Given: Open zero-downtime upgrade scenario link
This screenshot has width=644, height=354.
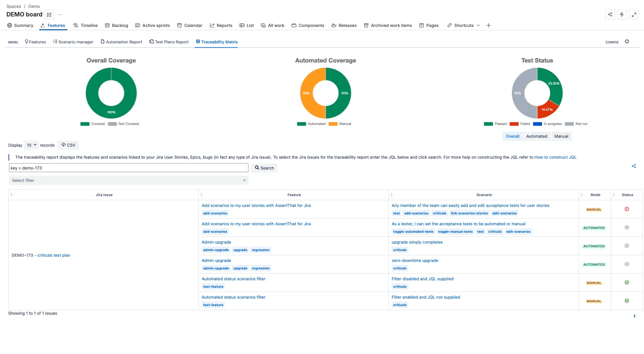Looking at the screenshot, I should coord(415,261).
